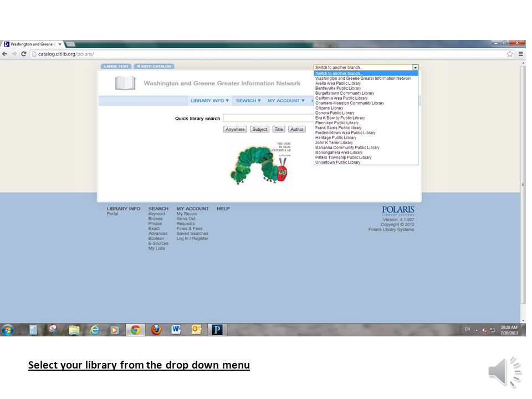Click in the Quick library search field
The image size is (532, 399).
(x=268, y=118)
